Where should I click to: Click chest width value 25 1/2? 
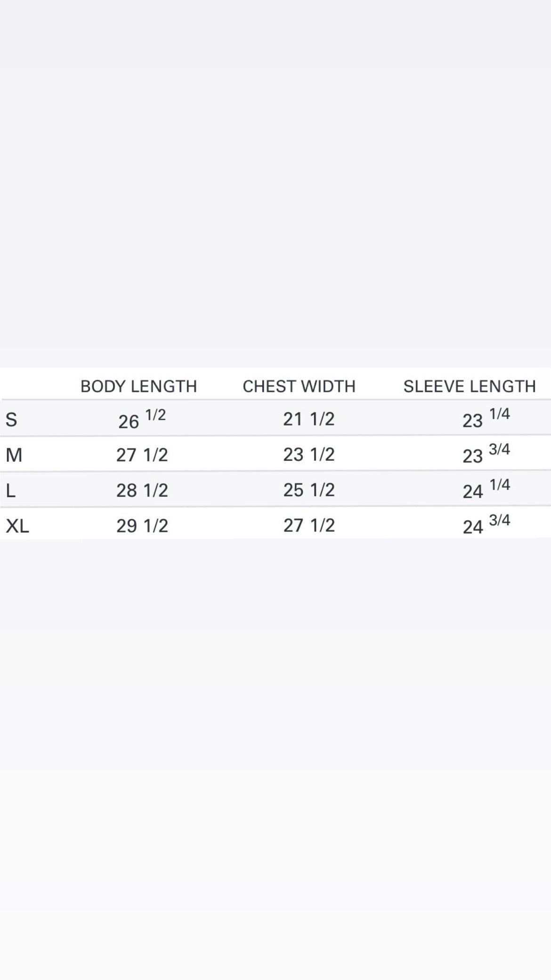(308, 490)
